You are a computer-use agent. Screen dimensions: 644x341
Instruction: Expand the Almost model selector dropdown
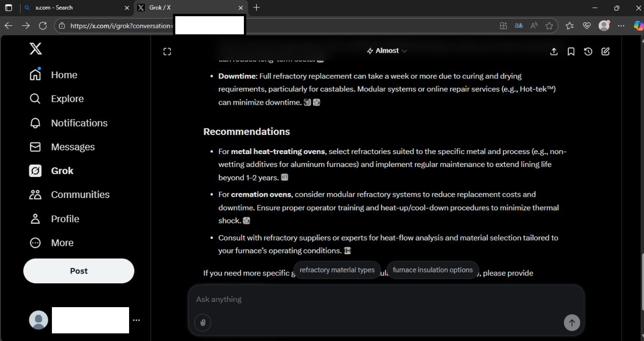pos(387,51)
